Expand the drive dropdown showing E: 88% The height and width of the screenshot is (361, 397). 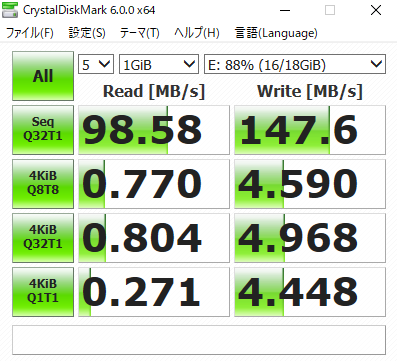coord(295,64)
